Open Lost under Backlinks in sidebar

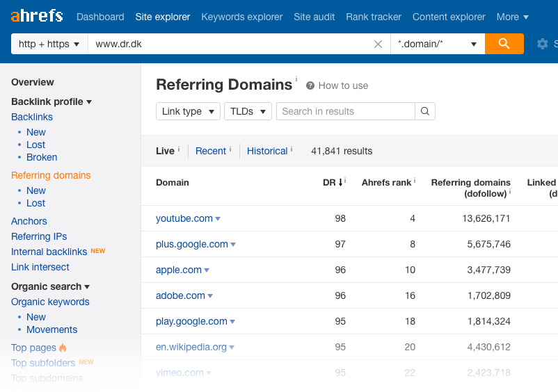(36, 145)
